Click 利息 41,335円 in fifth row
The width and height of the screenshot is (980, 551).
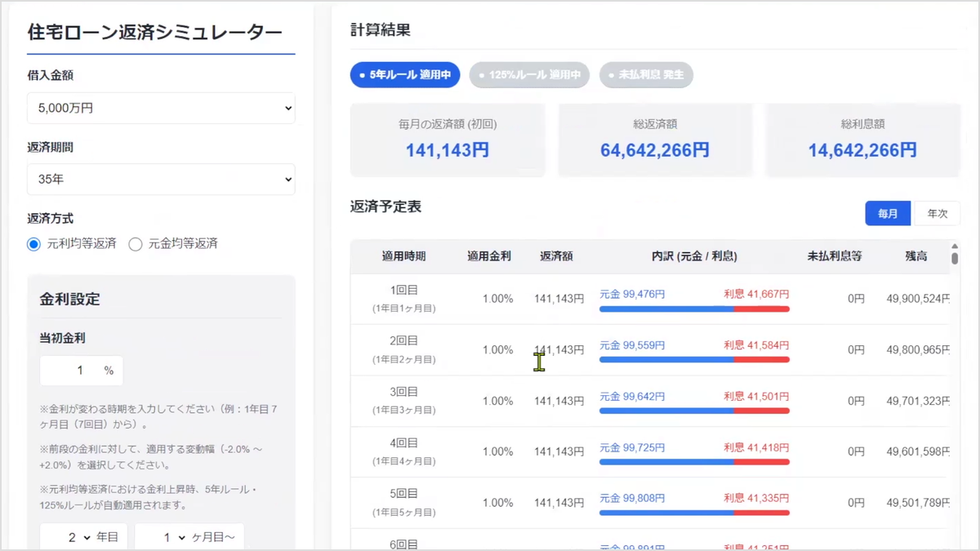click(756, 498)
